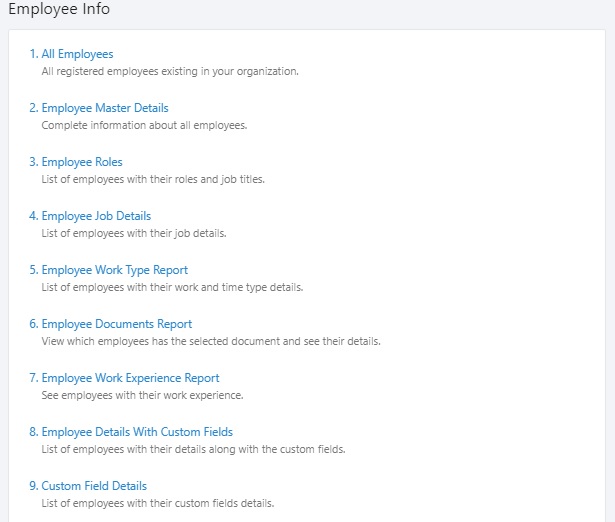Screen dimensions: 615x522
Task: Open Employee Details With Custom Fields
Action: coord(131,432)
